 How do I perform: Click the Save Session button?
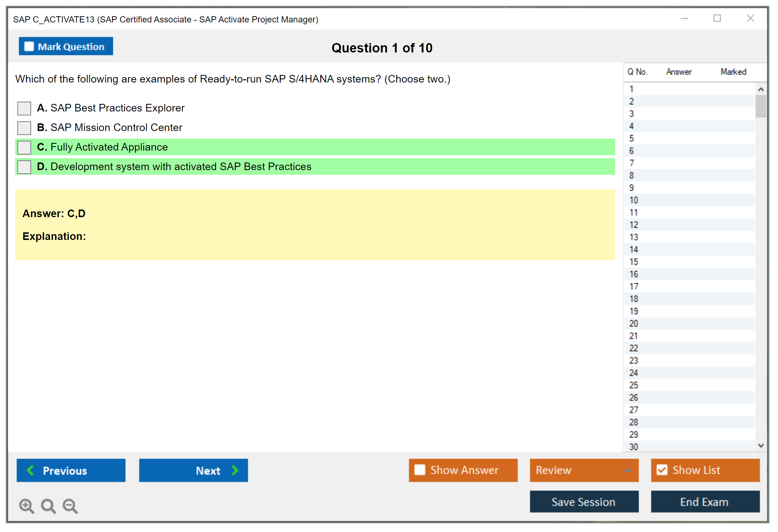coord(584,502)
